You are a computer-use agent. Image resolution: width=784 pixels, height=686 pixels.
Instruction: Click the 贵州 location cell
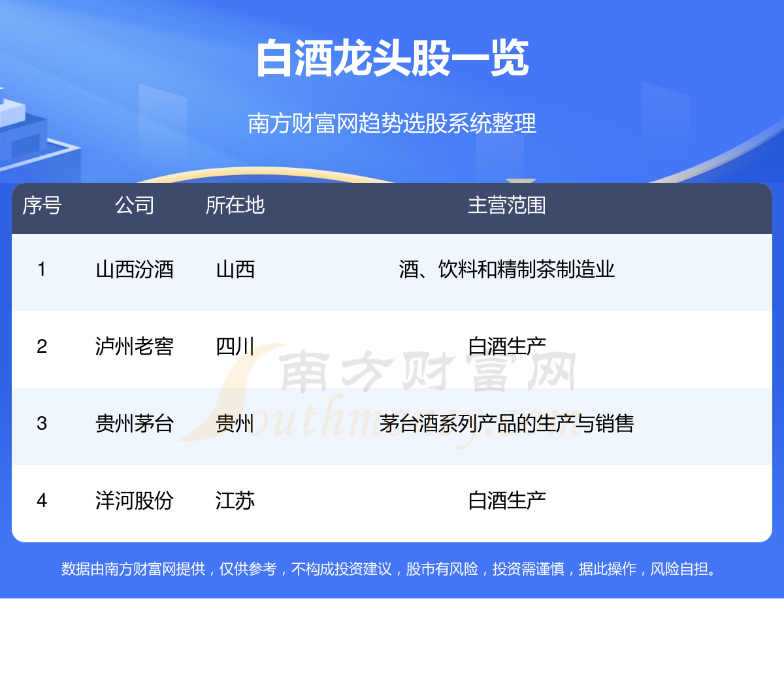(235, 423)
